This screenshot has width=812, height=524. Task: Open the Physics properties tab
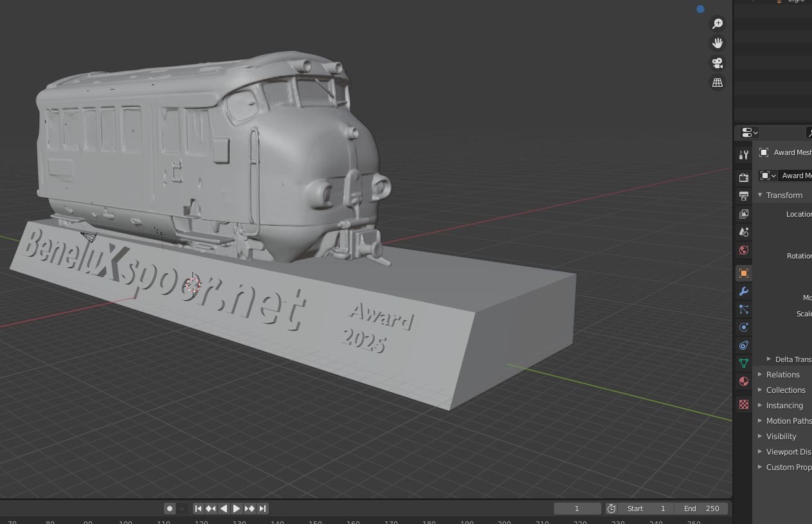[744, 327]
